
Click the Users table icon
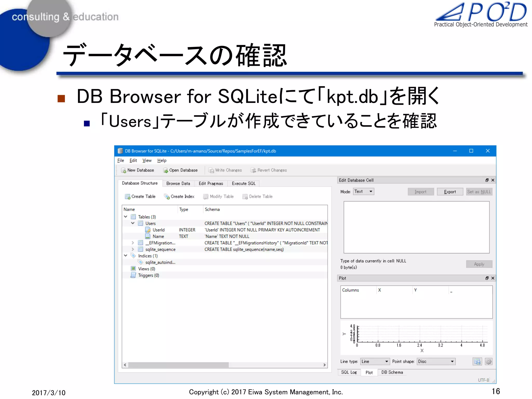[x=141, y=223]
